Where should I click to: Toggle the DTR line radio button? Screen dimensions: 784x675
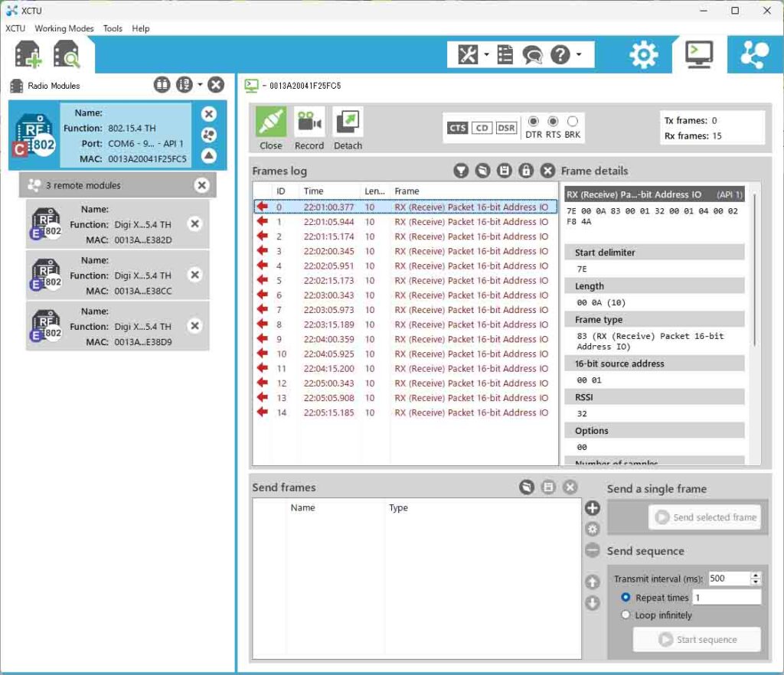coord(534,122)
